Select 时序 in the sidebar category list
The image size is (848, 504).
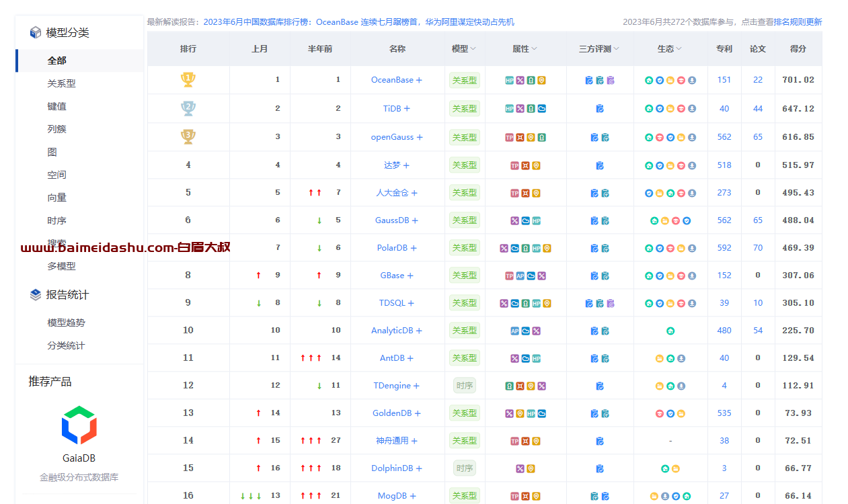(x=56, y=220)
